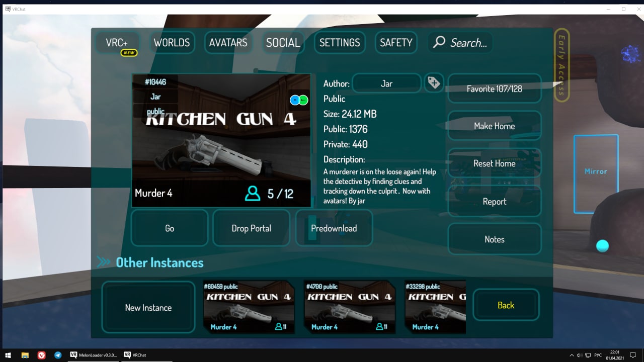Viewport: 644px width, 362px height.
Task: Click the magnifier search icon
Action: 439,42
